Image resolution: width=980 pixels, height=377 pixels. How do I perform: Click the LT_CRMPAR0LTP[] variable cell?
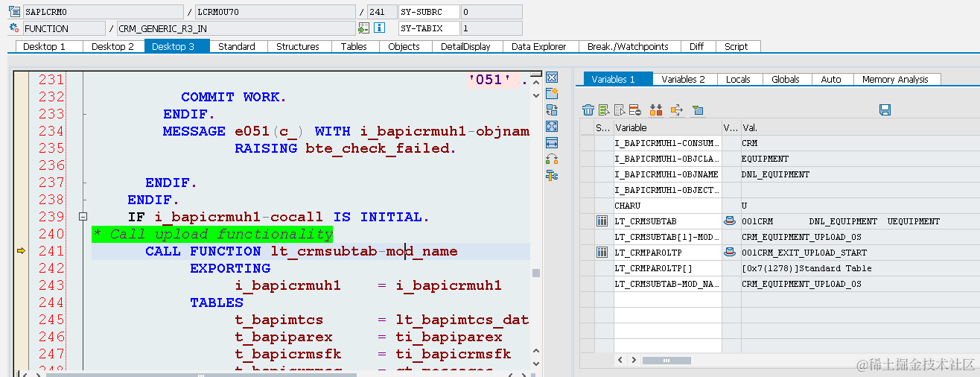pos(667,268)
